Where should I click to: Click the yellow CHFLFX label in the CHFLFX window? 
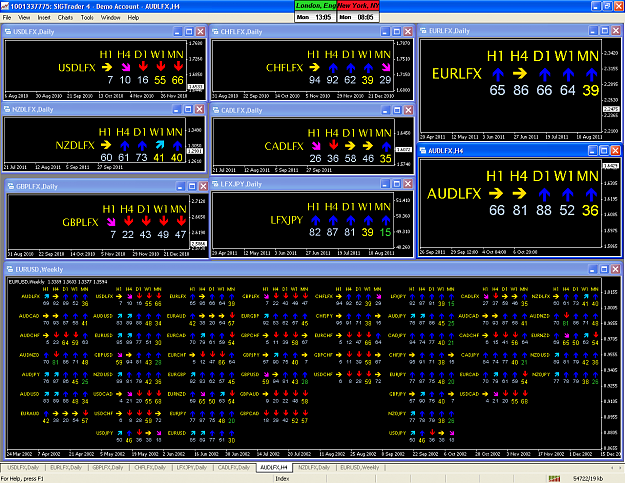point(285,68)
